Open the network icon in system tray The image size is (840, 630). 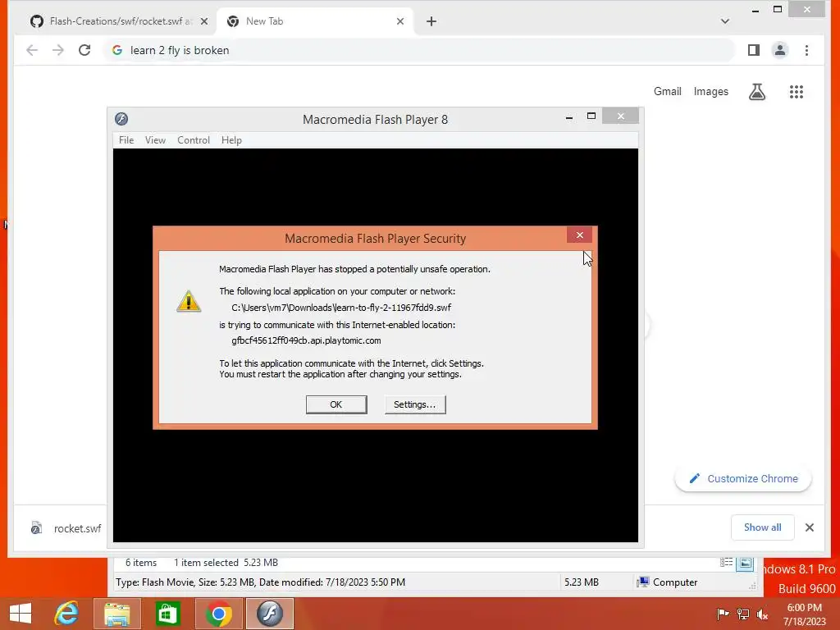coord(743,614)
